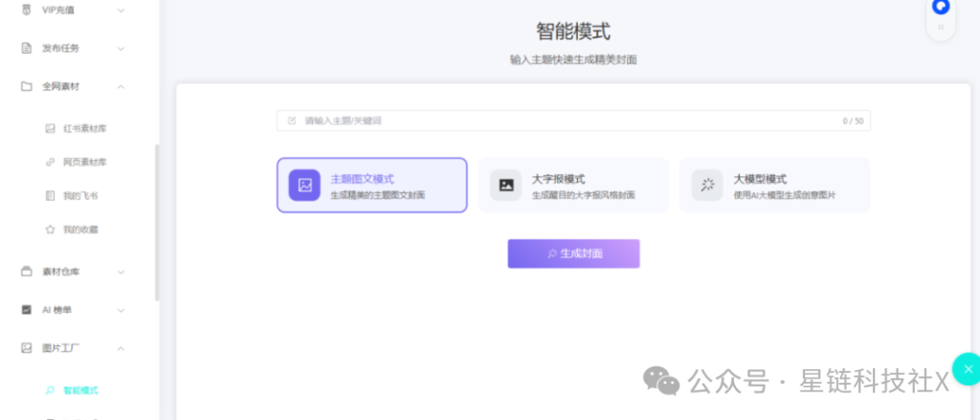
Task: Click the drag handle dots in the top-right widget
Action: coord(941,27)
